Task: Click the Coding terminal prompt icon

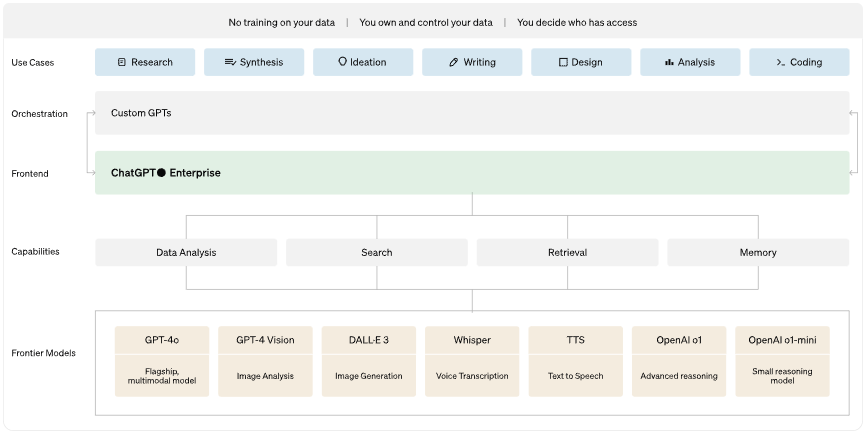Action: pyautogui.click(x=781, y=63)
